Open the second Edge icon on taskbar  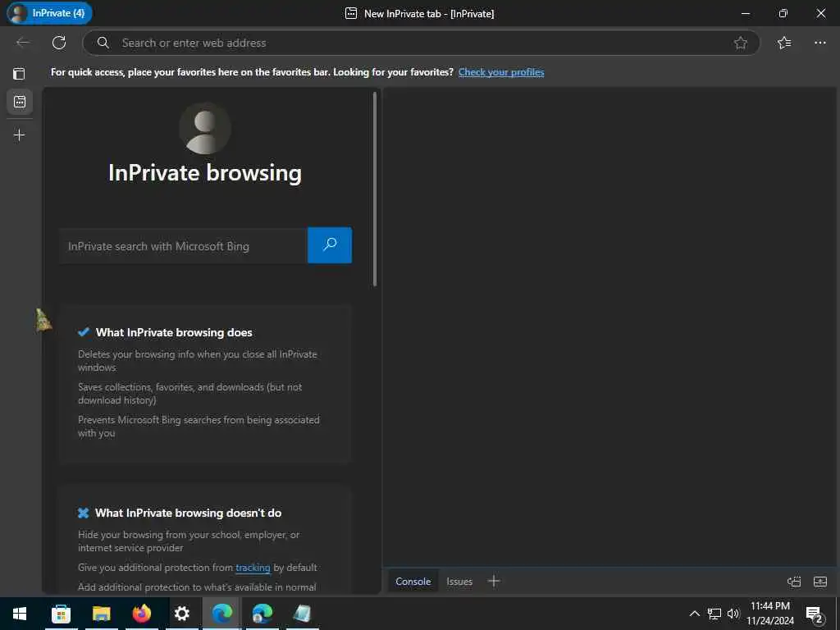[262, 614]
